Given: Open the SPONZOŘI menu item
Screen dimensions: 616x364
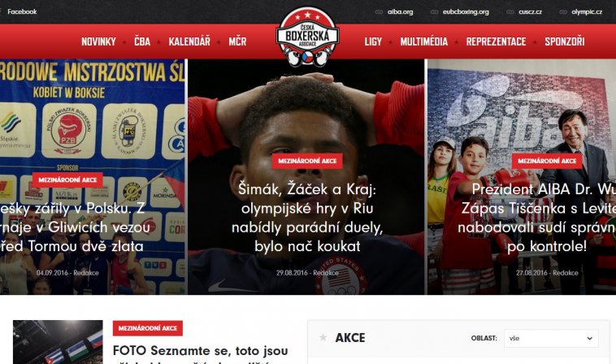Looking at the screenshot, I should tap(565, 41).
